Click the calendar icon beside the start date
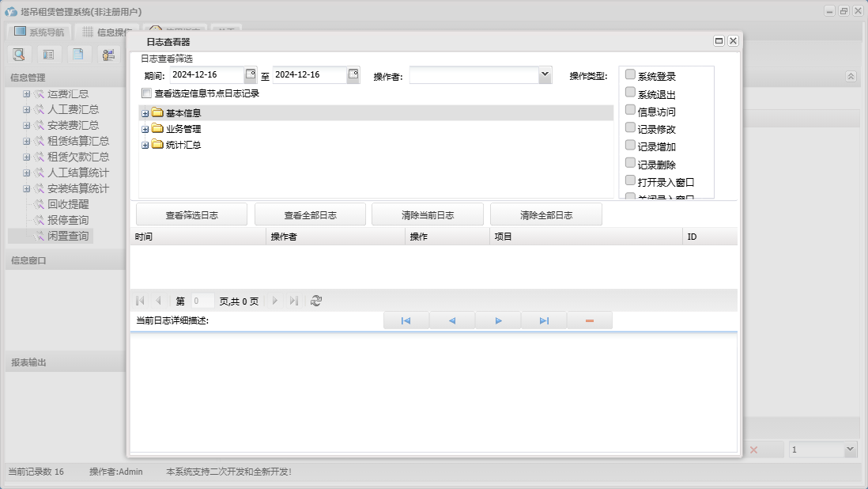Image resolution: width=868 pixels, height=489 pixels. click(251, 74)
